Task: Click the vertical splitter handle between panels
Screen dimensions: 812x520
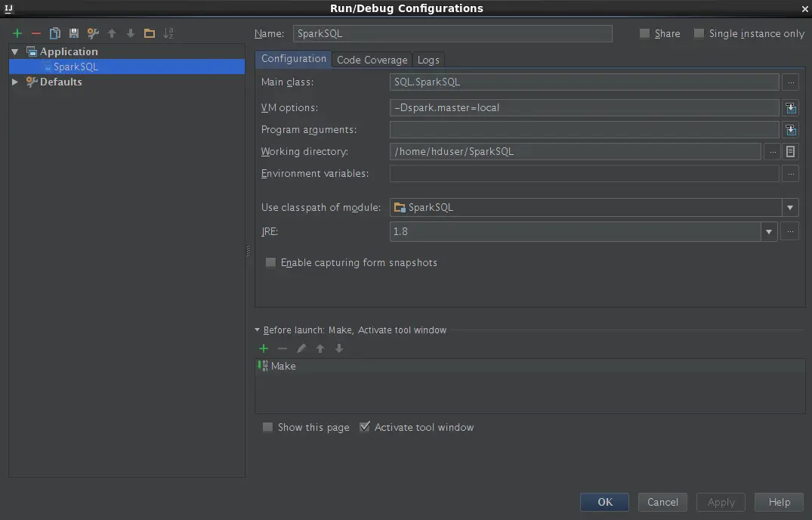Action: click(248, 251)
